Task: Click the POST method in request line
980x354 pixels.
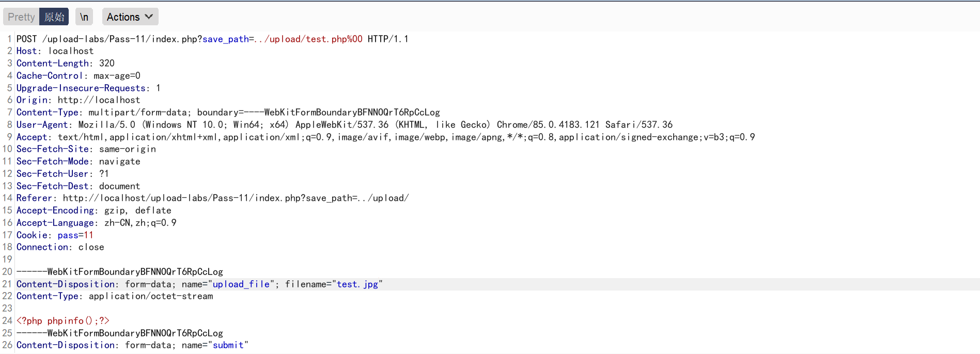Action: (26, 39)
